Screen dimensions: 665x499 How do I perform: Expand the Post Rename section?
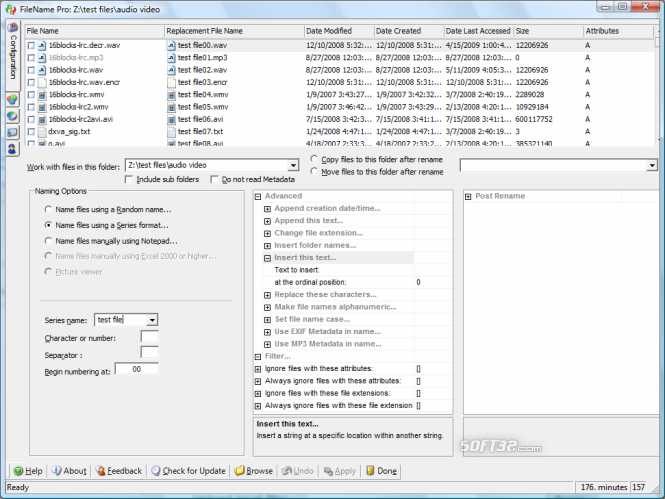click(x=468, y=196)
